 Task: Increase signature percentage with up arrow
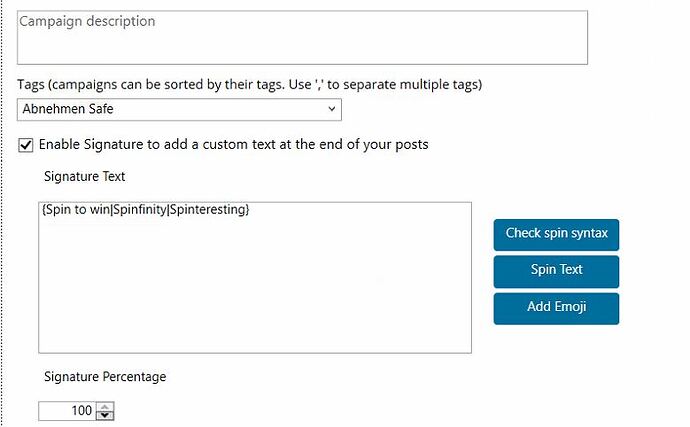(105, 406)
